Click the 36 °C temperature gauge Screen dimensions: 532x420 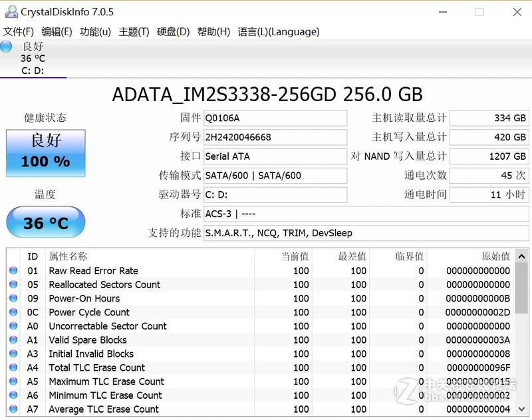click(45, 222)
